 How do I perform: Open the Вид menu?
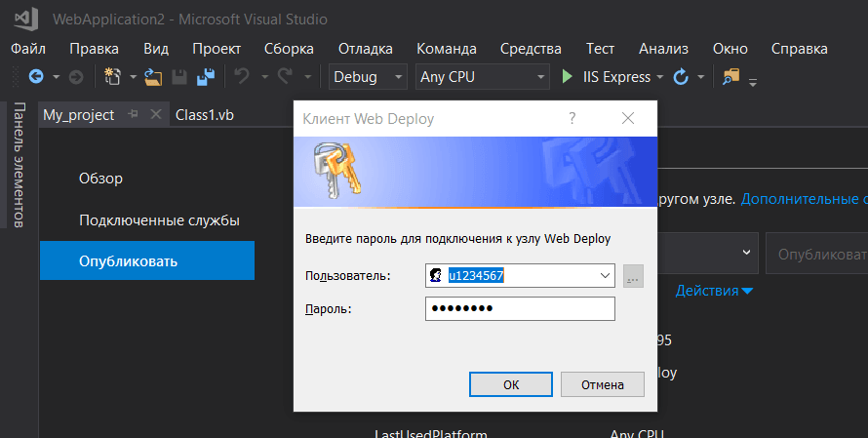pos(156,49)
